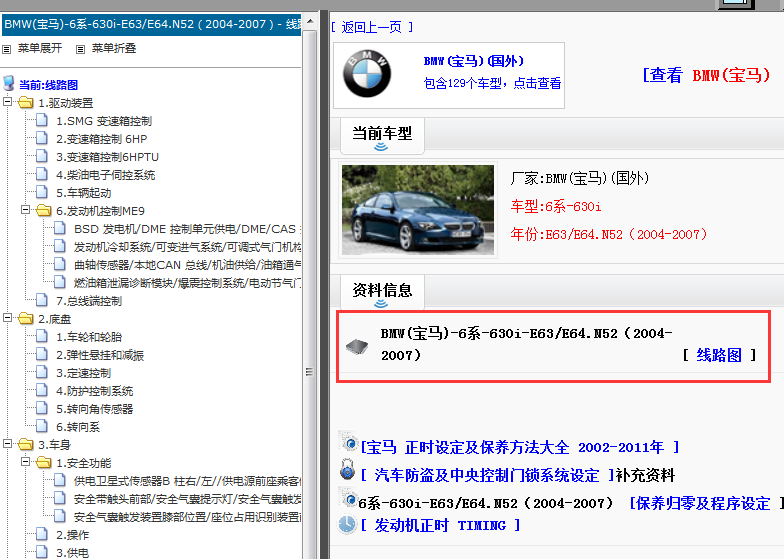
Task: Click the 菜单展开 list icon
Action: pos(6,49)
